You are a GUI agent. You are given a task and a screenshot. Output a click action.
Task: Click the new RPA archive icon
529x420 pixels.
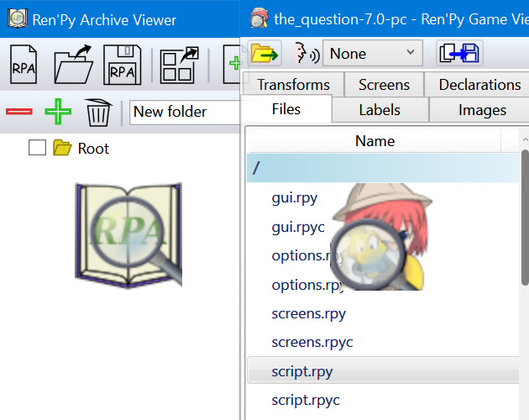[24, 64]
